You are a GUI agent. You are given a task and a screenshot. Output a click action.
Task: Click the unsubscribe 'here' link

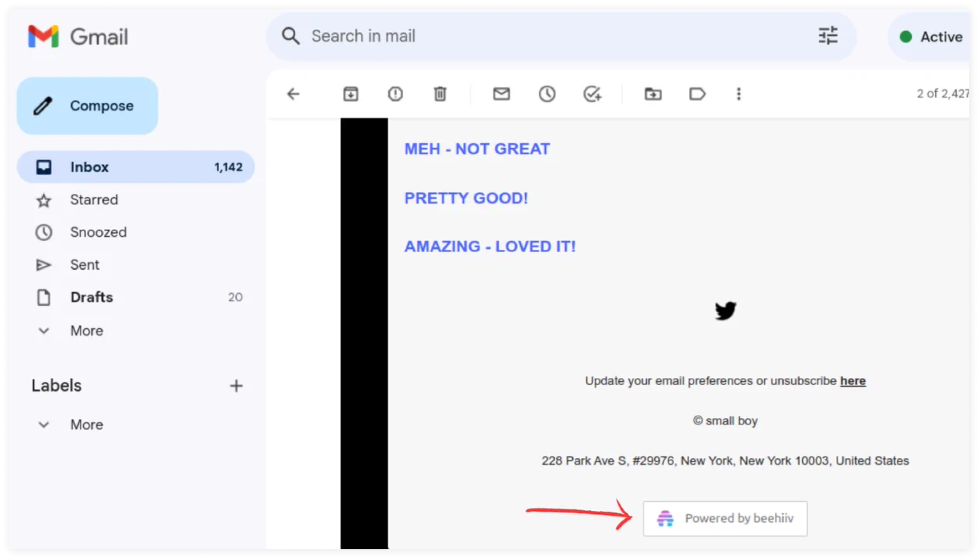click(x=852, y=381)
